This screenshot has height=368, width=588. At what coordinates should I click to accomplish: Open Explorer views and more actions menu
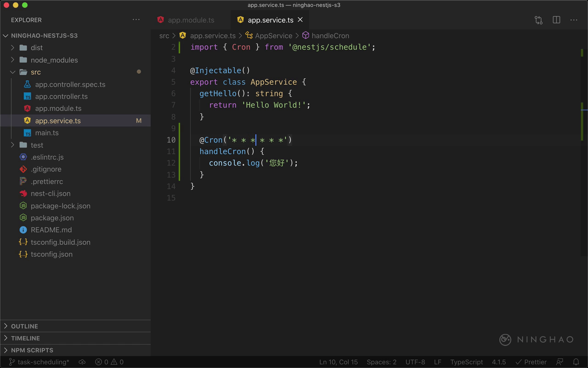[136, 20]
